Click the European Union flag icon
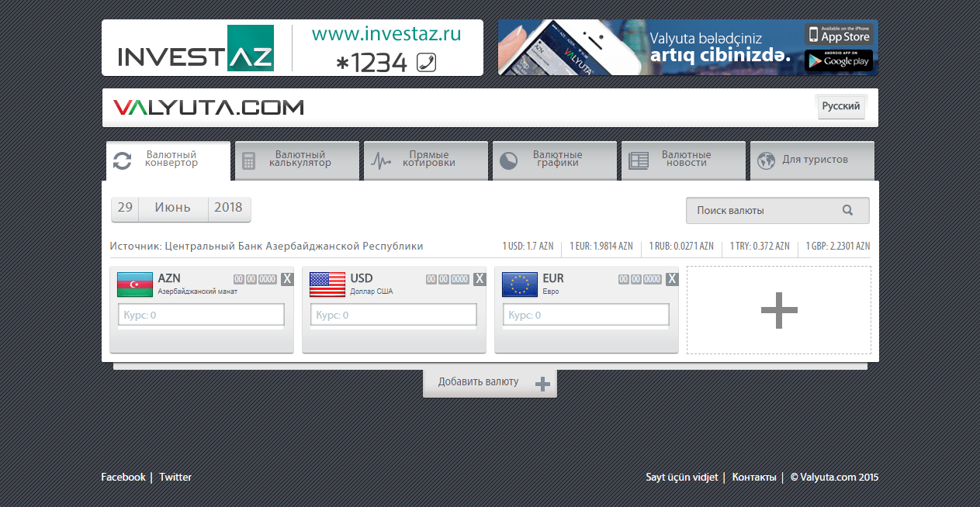 pos(520,285)
